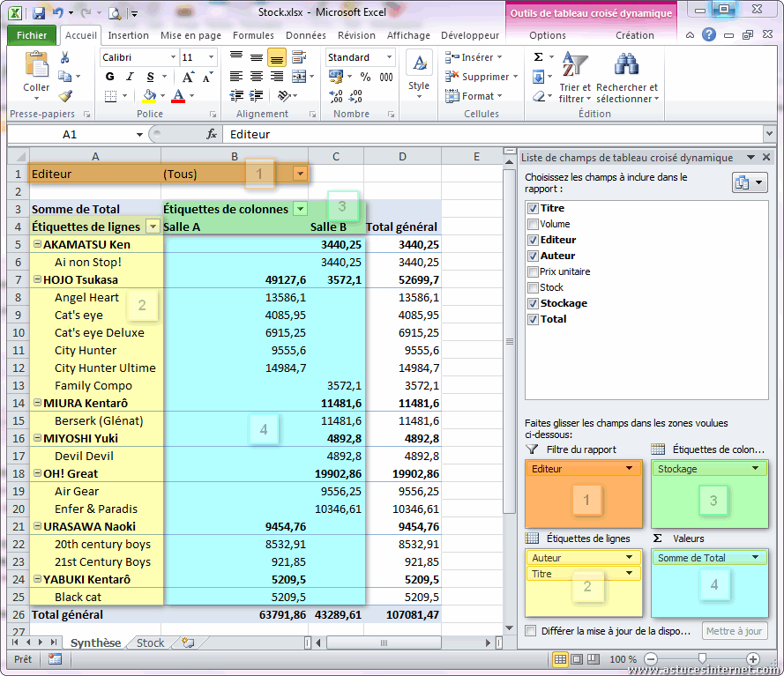Click the Rechercher et sélectionner binoculars
The height and width of the screenshot is (676, 784).
[627, 78]
